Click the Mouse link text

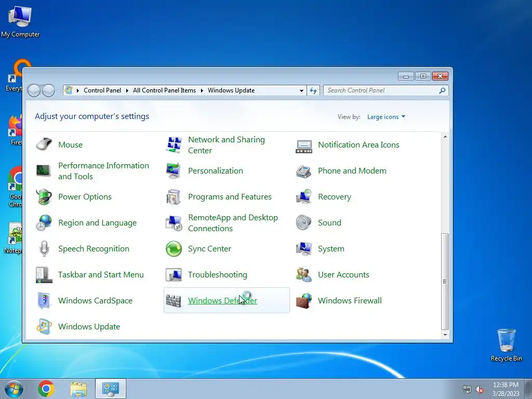[70, 145]
